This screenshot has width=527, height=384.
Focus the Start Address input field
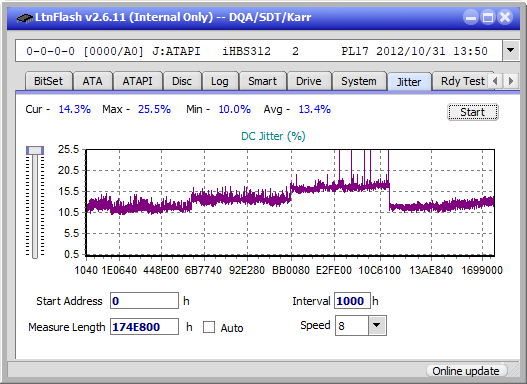pyautogui.click(x=145, y=301)
